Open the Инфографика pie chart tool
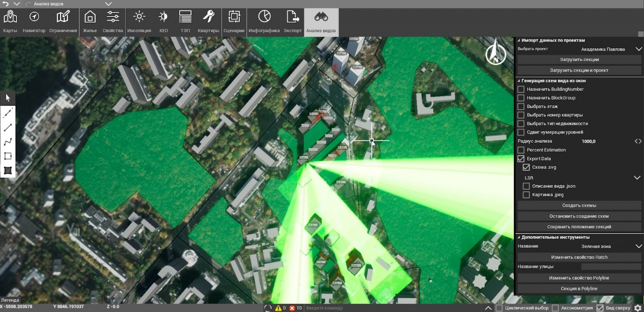The height and width of the screenshot is (312, 644). coord(264,22)
